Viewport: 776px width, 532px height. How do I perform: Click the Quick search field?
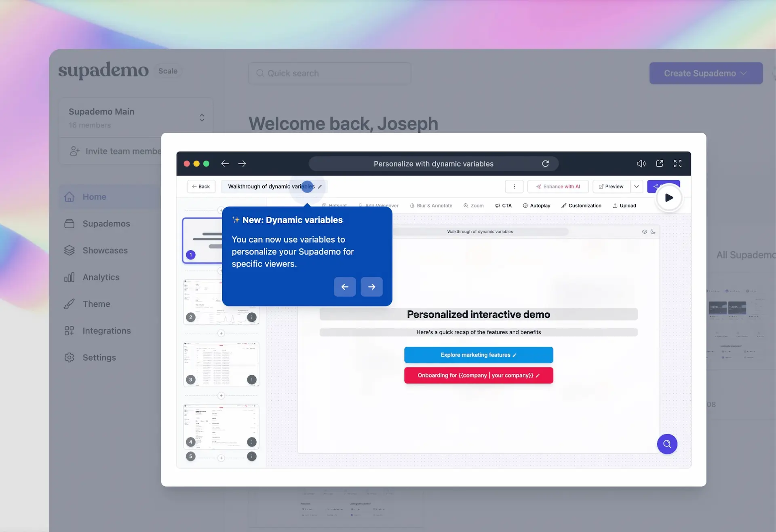[329, 73]
